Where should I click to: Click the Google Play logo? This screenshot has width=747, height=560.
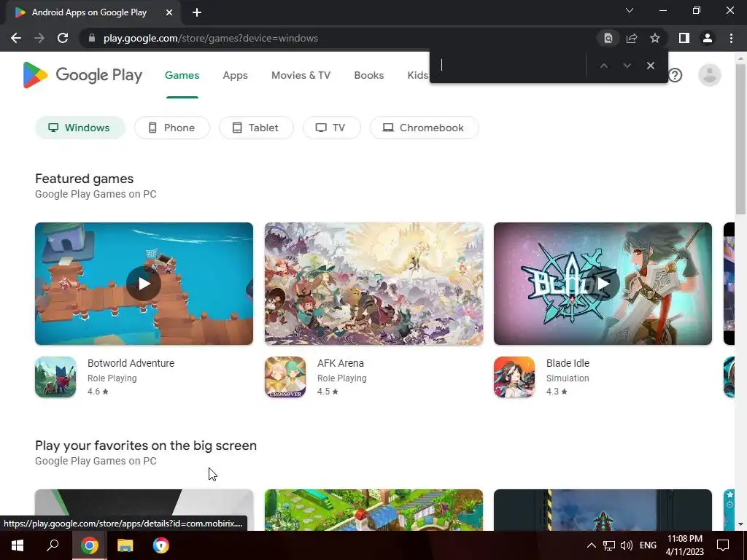click(82, 75)
